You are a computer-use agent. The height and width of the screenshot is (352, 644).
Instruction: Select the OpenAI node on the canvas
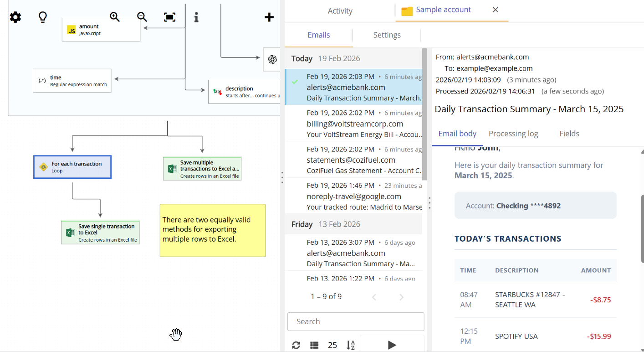point(272,59)
